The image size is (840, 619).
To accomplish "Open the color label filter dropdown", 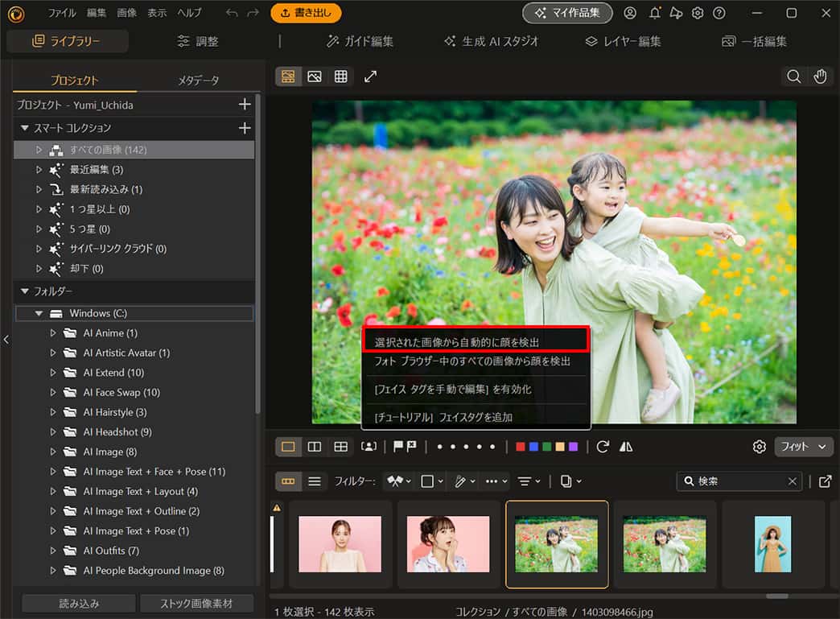I will pyautogui.click(x=432, y=481).
